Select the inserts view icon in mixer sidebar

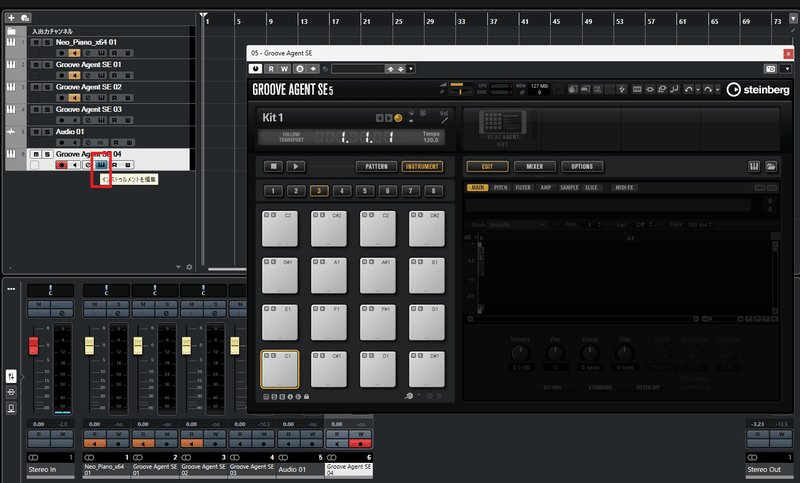point(11,392)
